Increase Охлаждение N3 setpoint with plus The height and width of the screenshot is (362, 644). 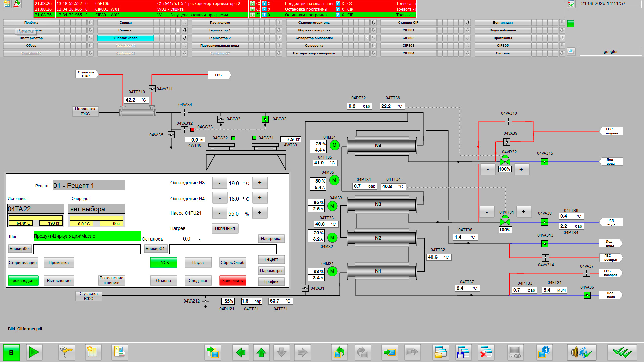(x=260, y=183)
